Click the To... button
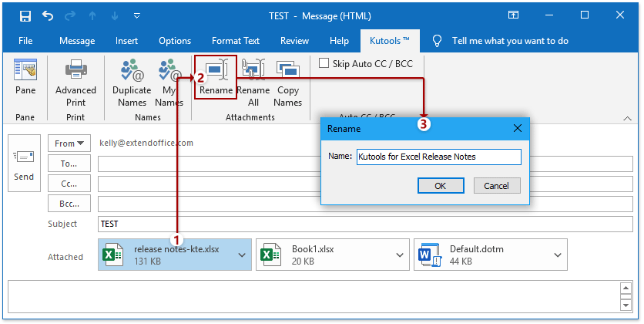The image size is (644, 324). [x=69, y=164]
